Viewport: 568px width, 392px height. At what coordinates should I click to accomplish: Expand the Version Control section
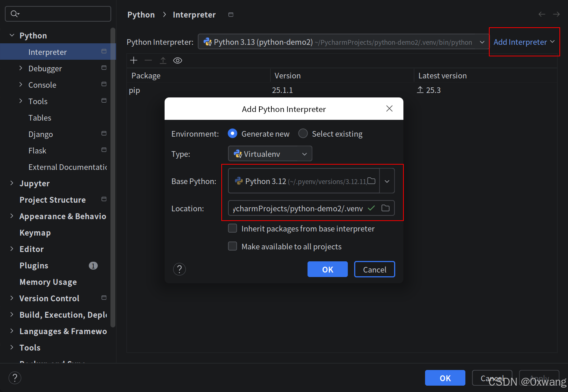[12, 298]
